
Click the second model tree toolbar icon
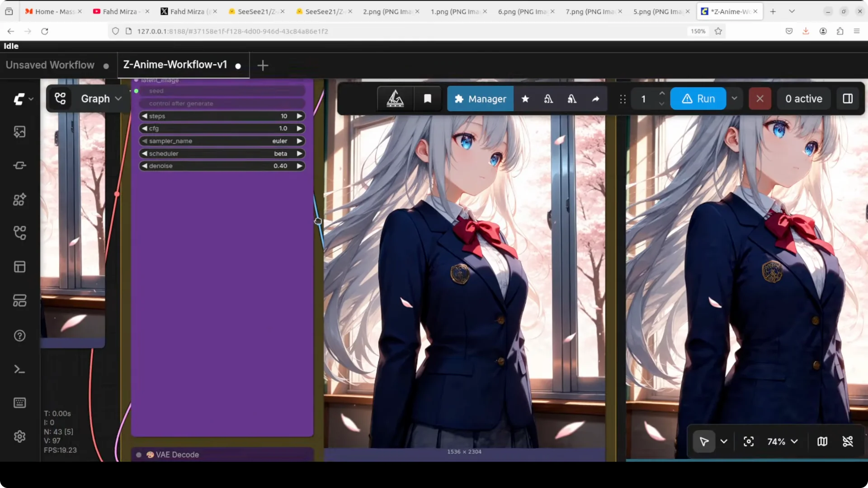point(572,99)
